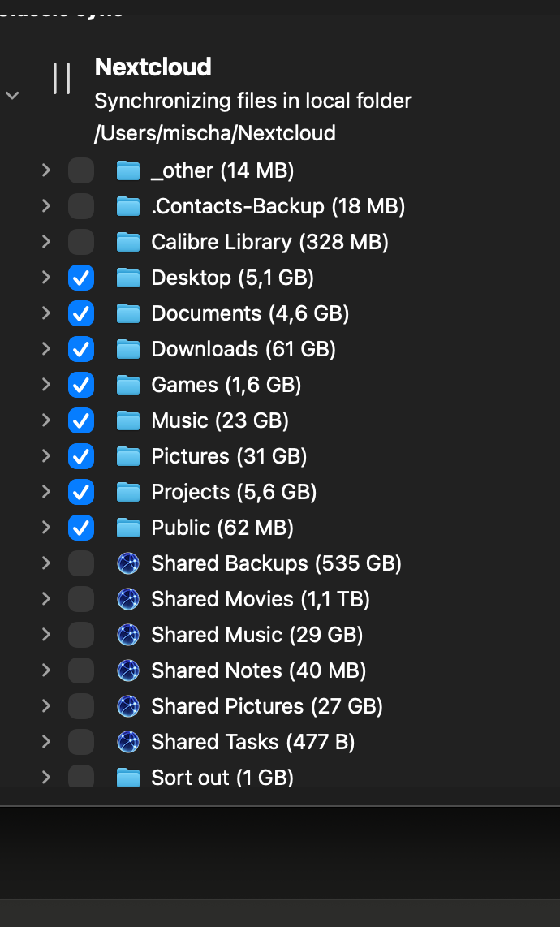The width and height of the screenshot is (560, 927).
Task: Click the Shared Tasks globe icon
Action: (x=128, y=742)
